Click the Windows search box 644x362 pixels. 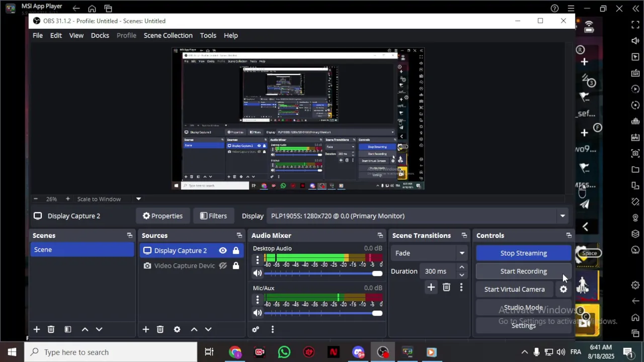coord(111,352)
